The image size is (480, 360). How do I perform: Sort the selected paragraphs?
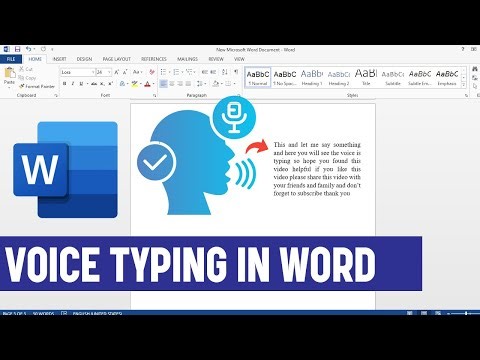pos(225,72)
